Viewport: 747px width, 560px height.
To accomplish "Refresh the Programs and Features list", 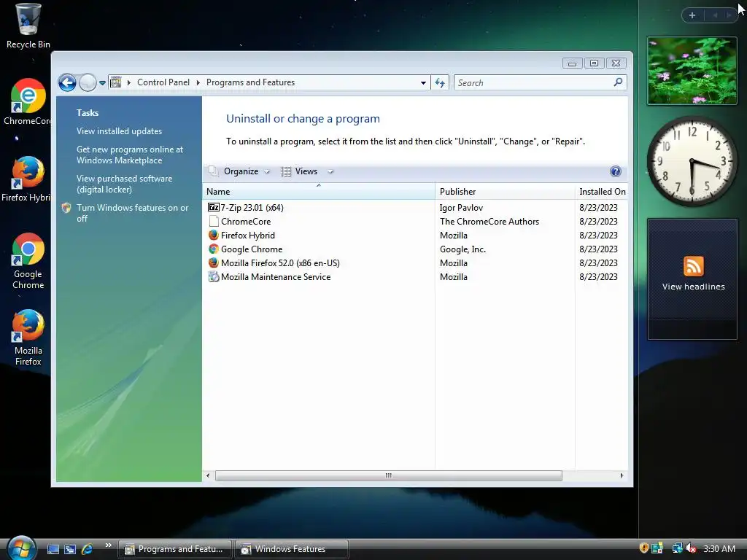I will (440, 83).
